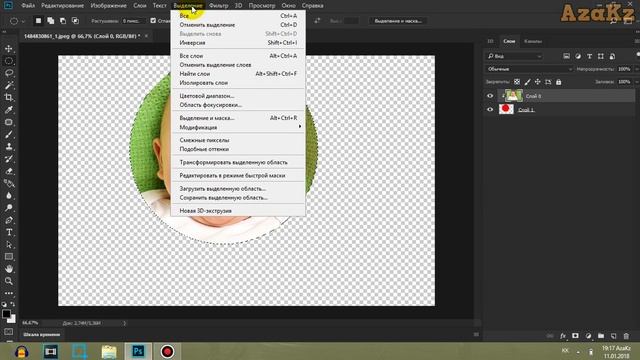This screenshot has width=640, height=360.
Task: Select the Eraser tool
Action: pos(9,171)
